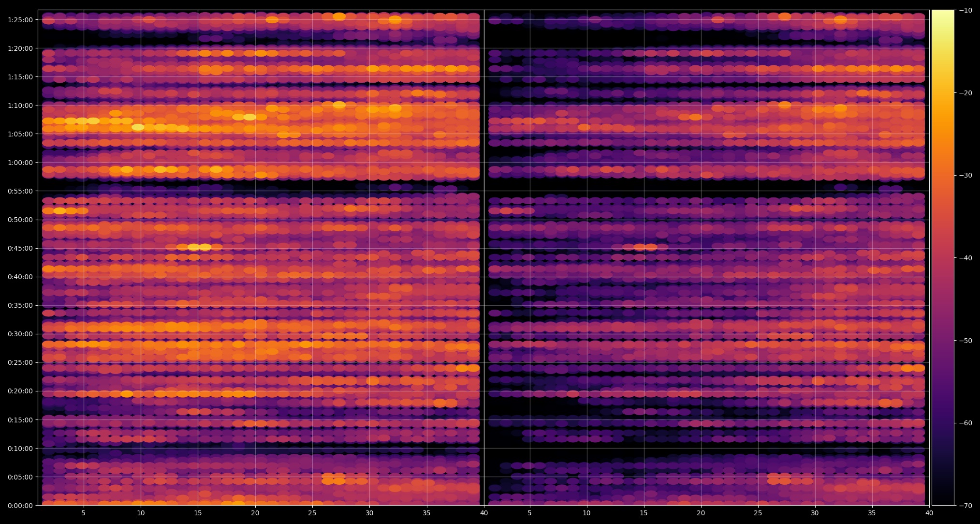Click x-axis tick label 5 under right plot

pyautogui.click(x=529, y=513)
